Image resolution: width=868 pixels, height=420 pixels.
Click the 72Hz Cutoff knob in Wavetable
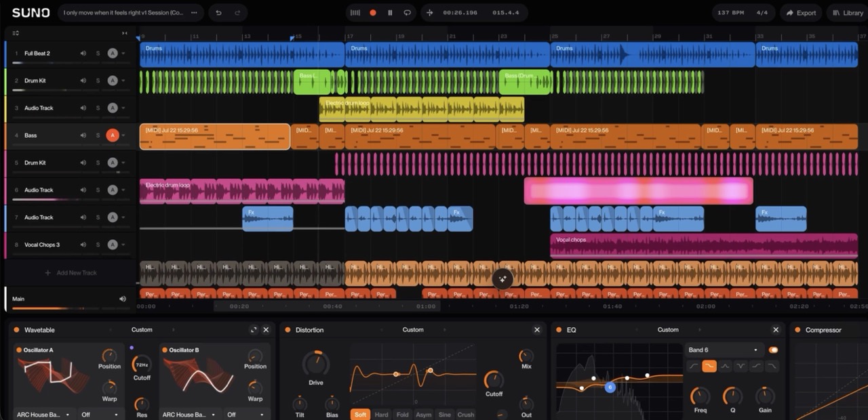142,364
